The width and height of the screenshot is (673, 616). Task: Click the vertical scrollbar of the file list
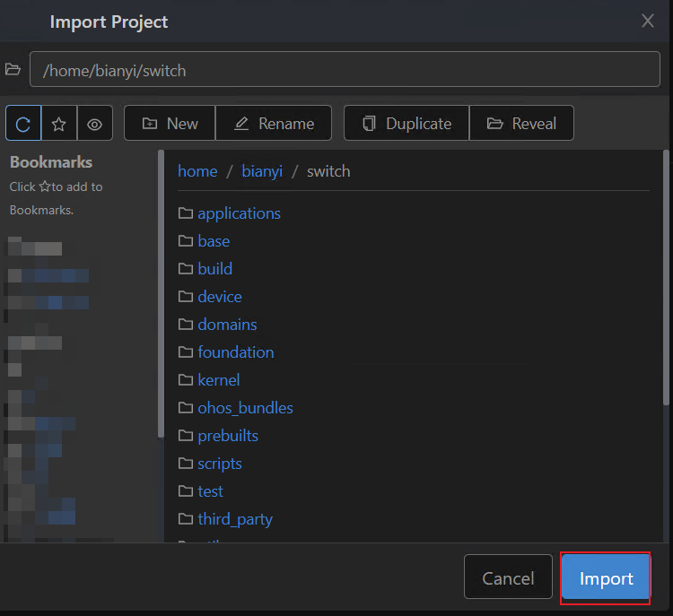coord(666,278)
